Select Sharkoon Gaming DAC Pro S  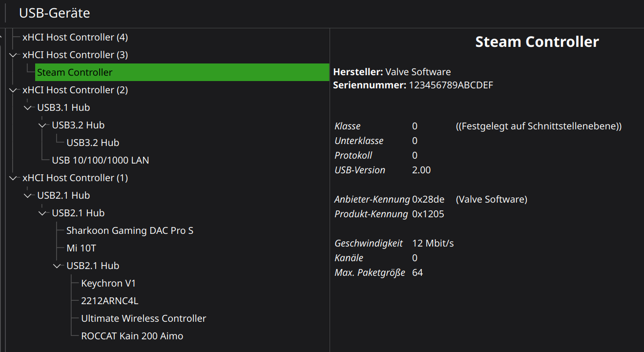(130, 231)
